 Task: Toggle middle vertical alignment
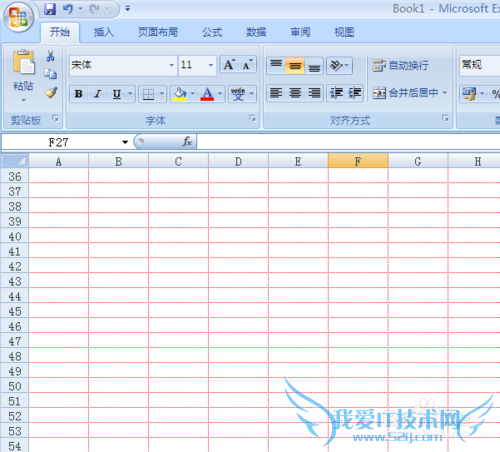pyautogui.click(x=295, y=65)
